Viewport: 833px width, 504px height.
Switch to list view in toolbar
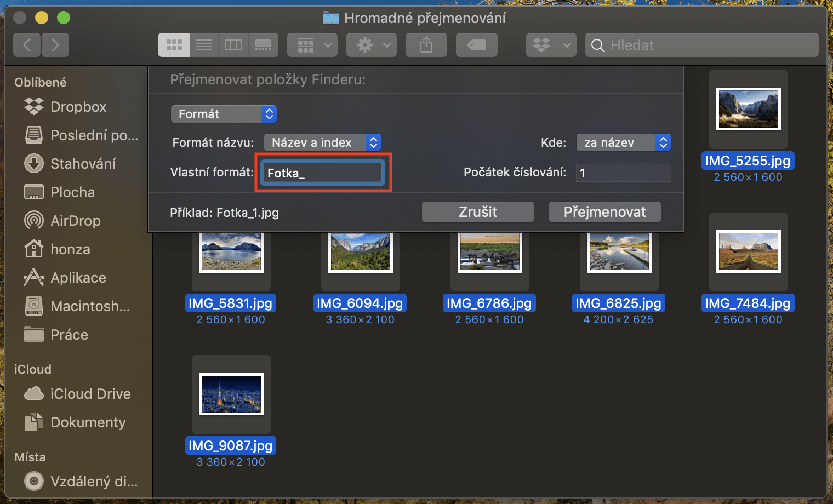point(204,45)
